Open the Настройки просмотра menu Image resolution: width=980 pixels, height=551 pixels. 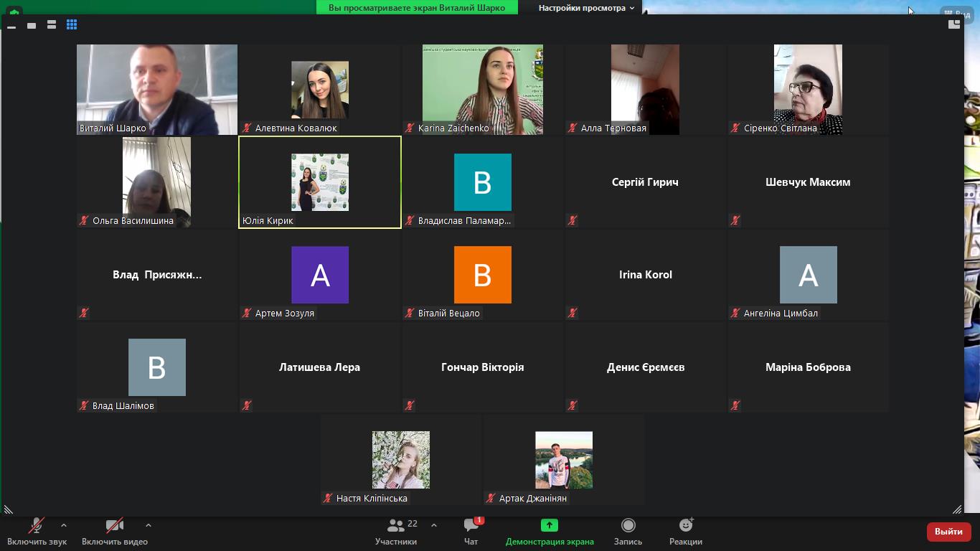click(x=586, y=8)
